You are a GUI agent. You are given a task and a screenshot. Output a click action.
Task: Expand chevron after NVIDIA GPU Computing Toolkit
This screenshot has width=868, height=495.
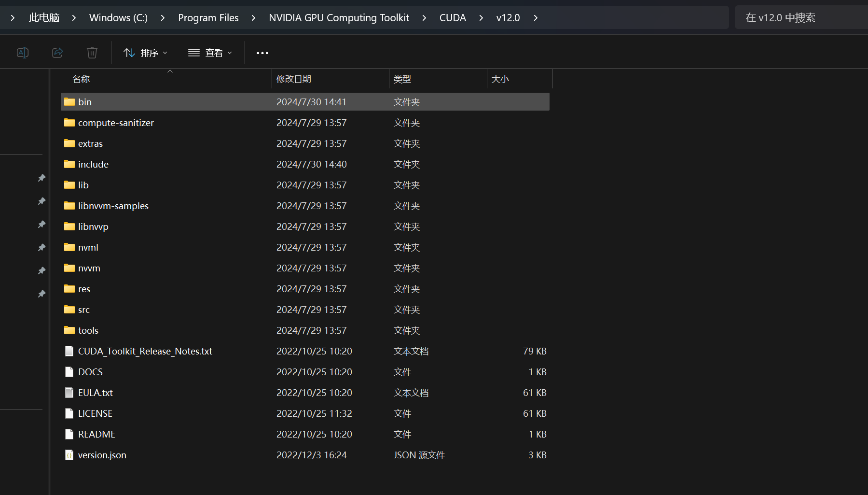(x=424, y=18)
